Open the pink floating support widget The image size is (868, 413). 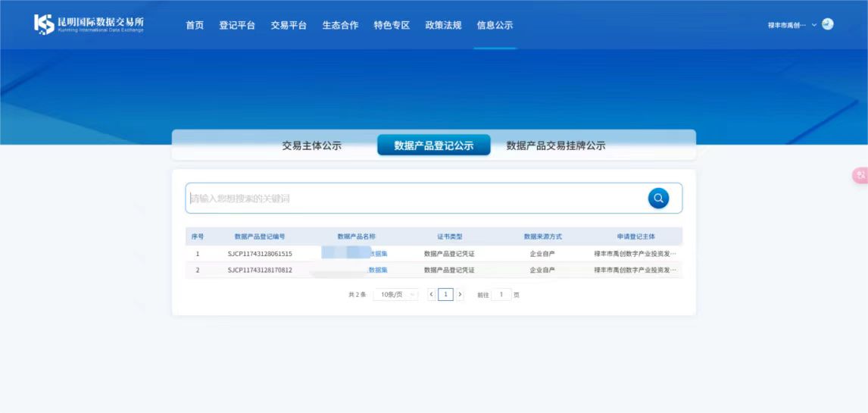pyautogui.click(x=860, y=175)
